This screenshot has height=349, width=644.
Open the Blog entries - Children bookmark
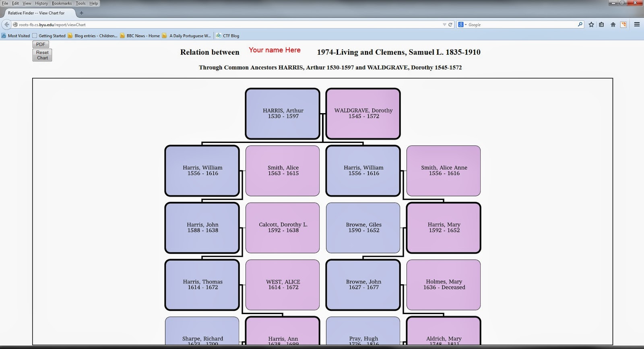point(93,35)
